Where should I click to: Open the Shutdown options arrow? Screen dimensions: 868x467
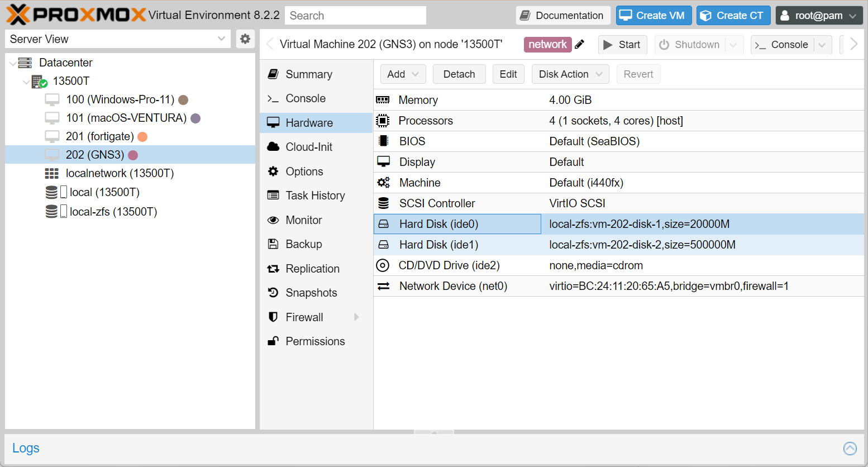point(733,45)
